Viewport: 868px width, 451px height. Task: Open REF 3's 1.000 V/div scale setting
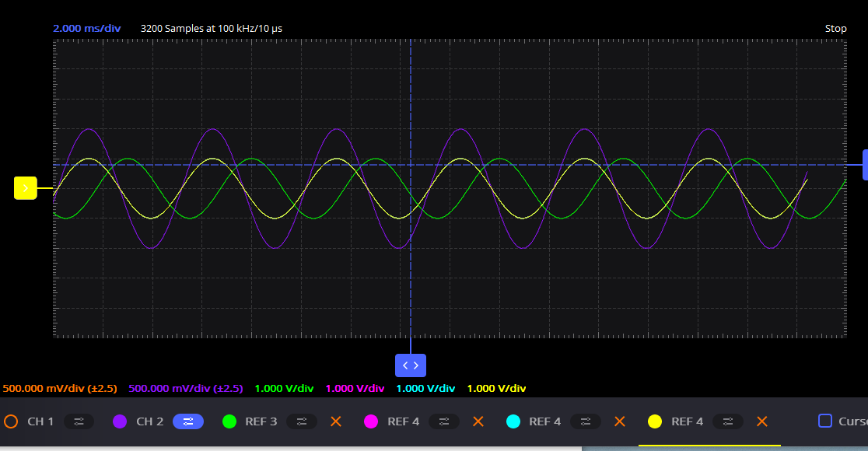(x=285, y=387)
